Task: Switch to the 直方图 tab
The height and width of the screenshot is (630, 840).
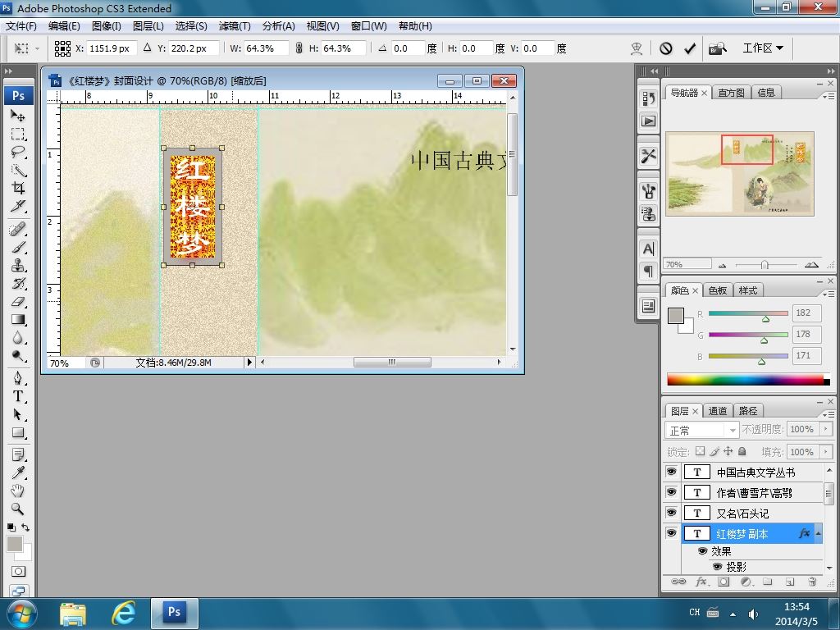Action: coord(731,93)
